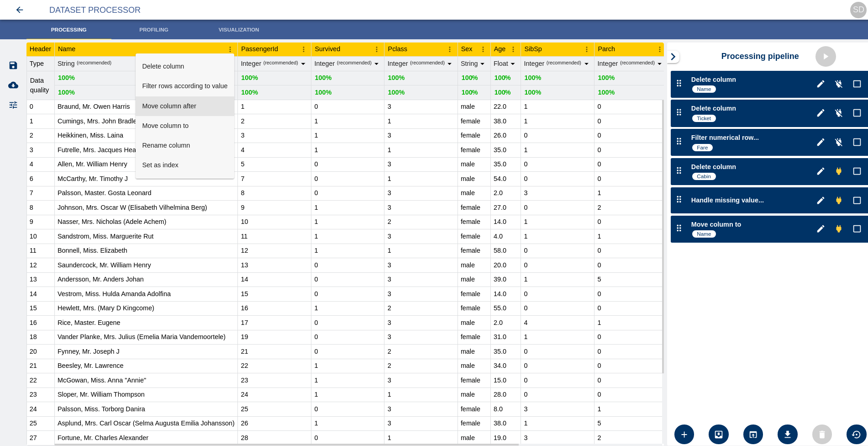Open the cloud download option
Screen dimensions: 868x446
[x=13, y=85]
